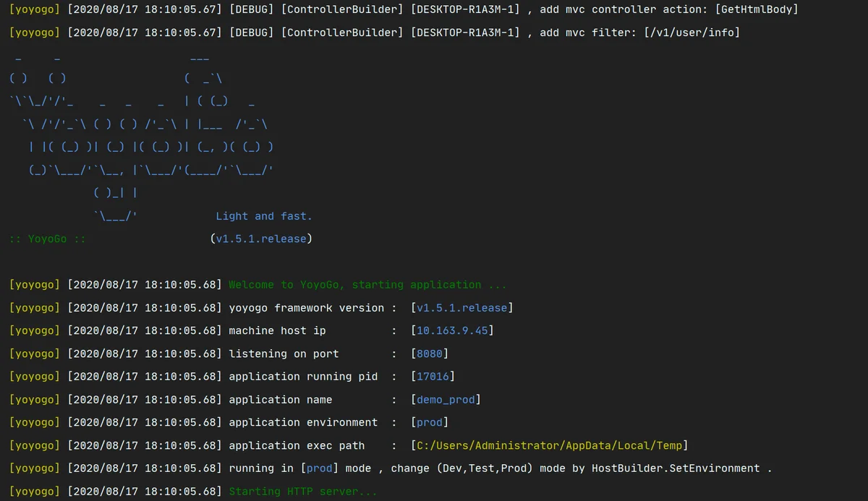Screen dimensions: 868x501
Task: Click the "application running pid" label
Action: tap(303, 377)
